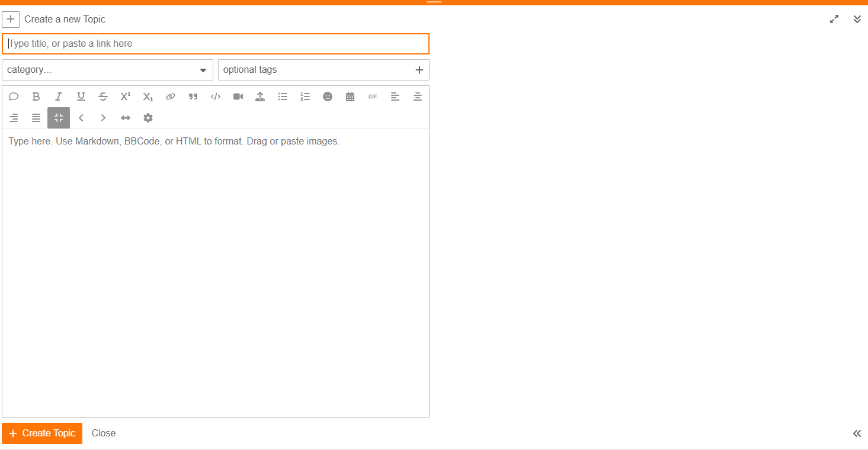This screenshot has height=450, width=868.
Task: Click the strikethrough icon
Action: pos(103,97)
